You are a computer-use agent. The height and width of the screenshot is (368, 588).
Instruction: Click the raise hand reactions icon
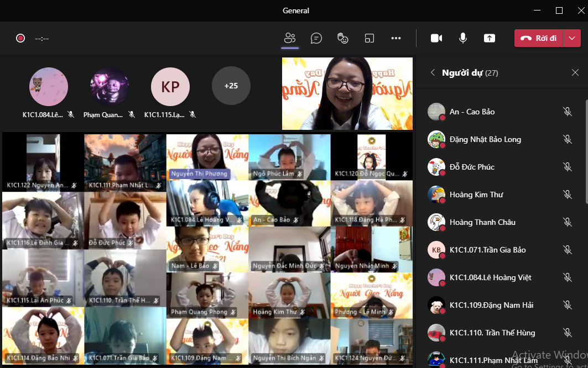[x=343, y=38]
